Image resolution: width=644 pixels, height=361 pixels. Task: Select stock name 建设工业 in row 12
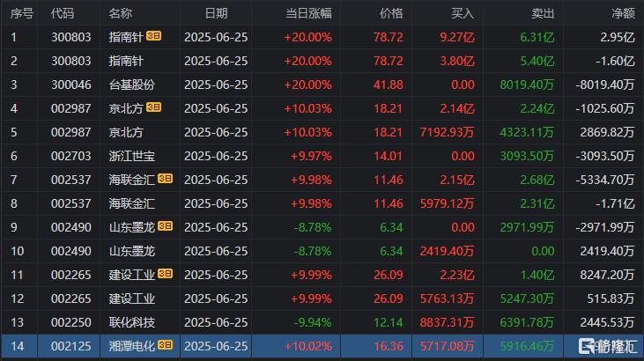pyautogui.click(x=132, y=299)
